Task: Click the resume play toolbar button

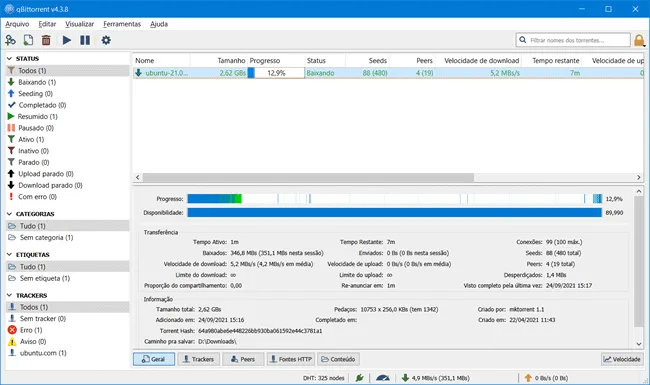Action: pos(67,40)
